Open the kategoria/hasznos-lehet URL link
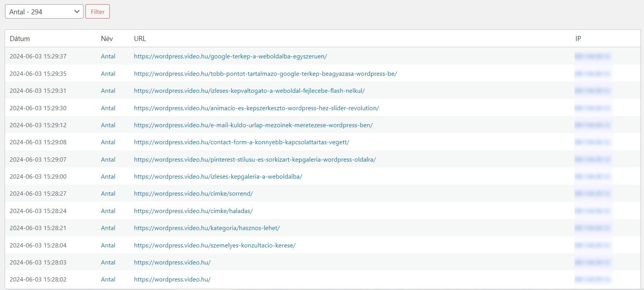Screen dimensions: 644x290 point(207,228)
